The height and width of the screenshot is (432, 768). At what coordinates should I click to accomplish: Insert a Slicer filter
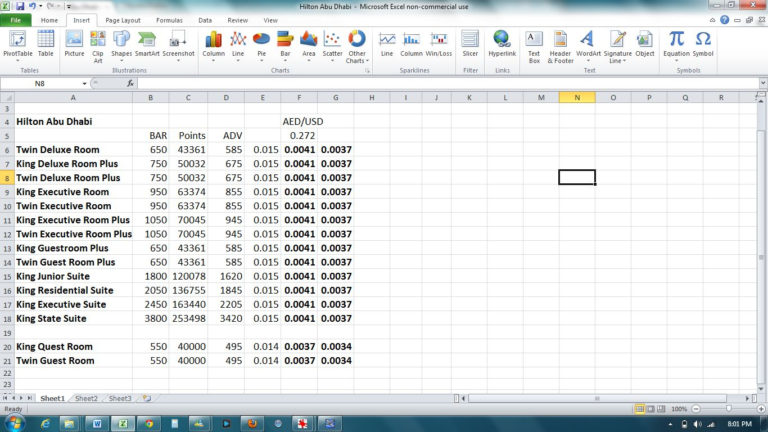pyautogui.click(x=470, y=44)
